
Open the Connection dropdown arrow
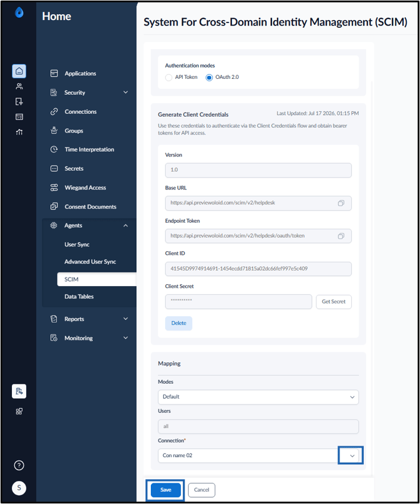tap(352, 456)
